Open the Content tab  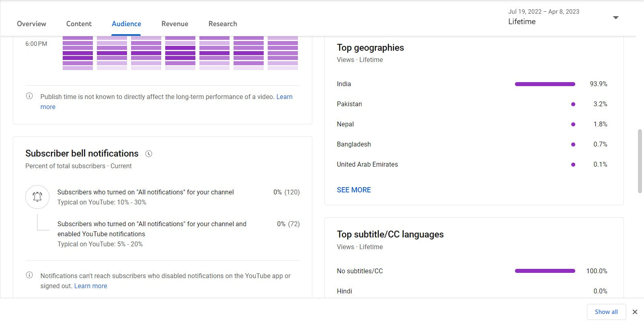79,24
